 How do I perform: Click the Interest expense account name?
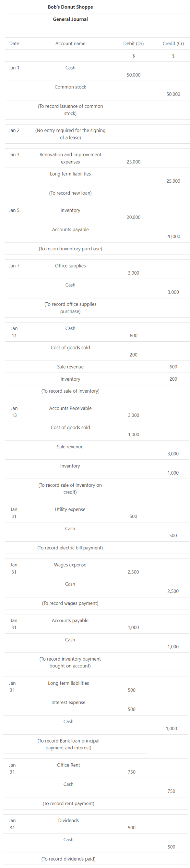(x=68, y=703)
